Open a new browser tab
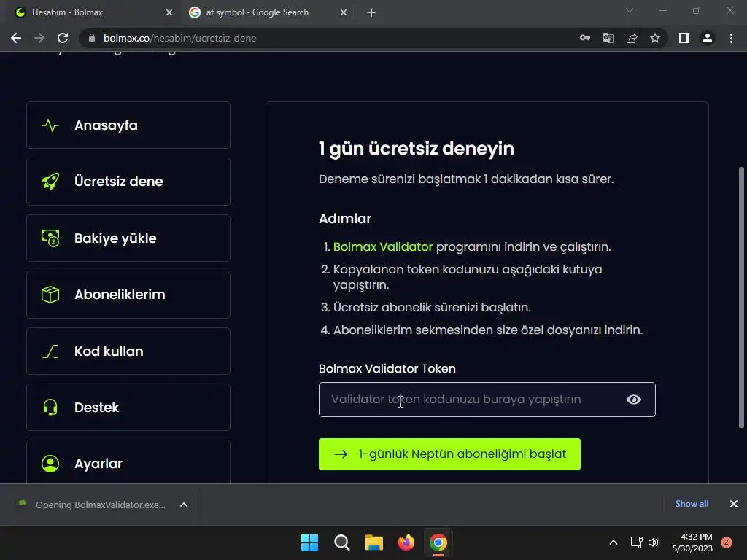Screen dimensions: 747x560 point(371,12)
